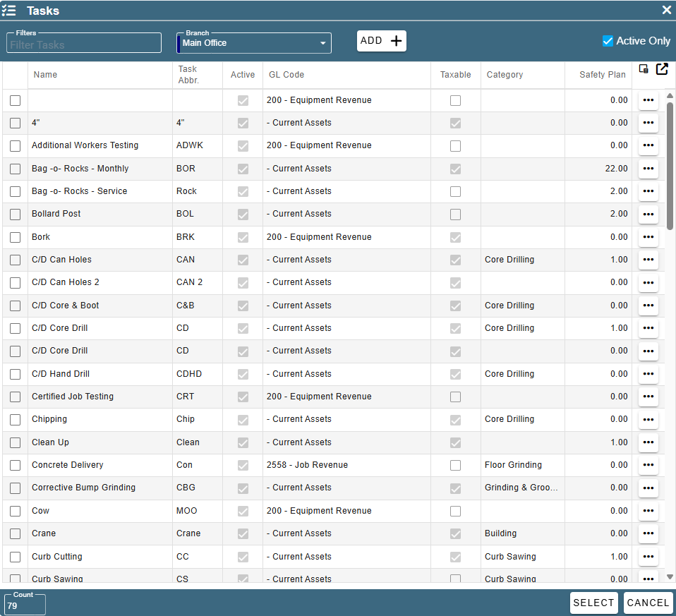Click the SELECT button
The image size is (676, 616).
[593, 603]
